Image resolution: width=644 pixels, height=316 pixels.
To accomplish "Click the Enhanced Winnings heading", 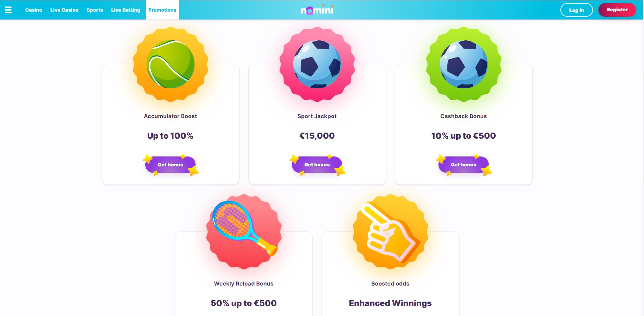I will [x=391, y=303].
